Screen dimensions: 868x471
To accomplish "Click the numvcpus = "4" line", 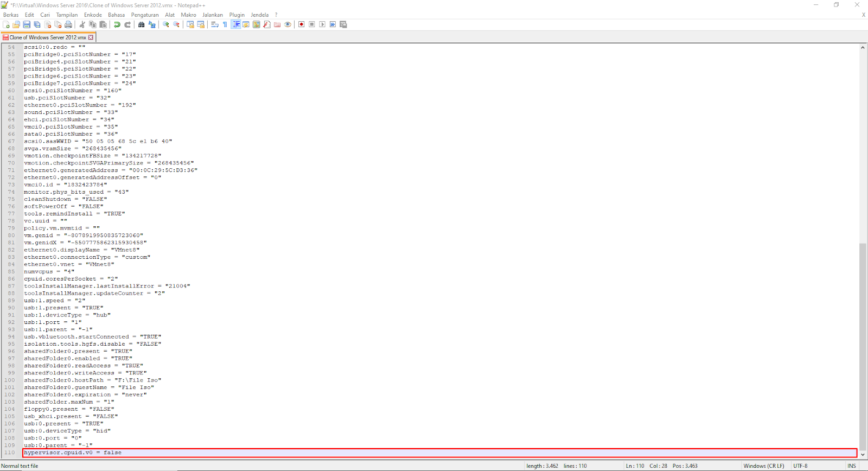I will click(49, 271).
